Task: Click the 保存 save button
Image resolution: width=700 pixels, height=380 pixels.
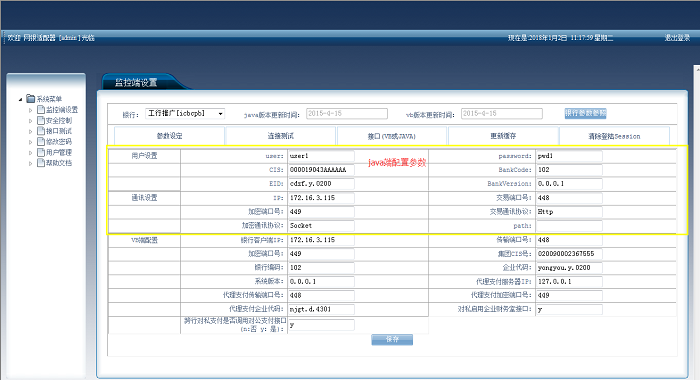Action: pyautogui.click(x=392, y=340)
